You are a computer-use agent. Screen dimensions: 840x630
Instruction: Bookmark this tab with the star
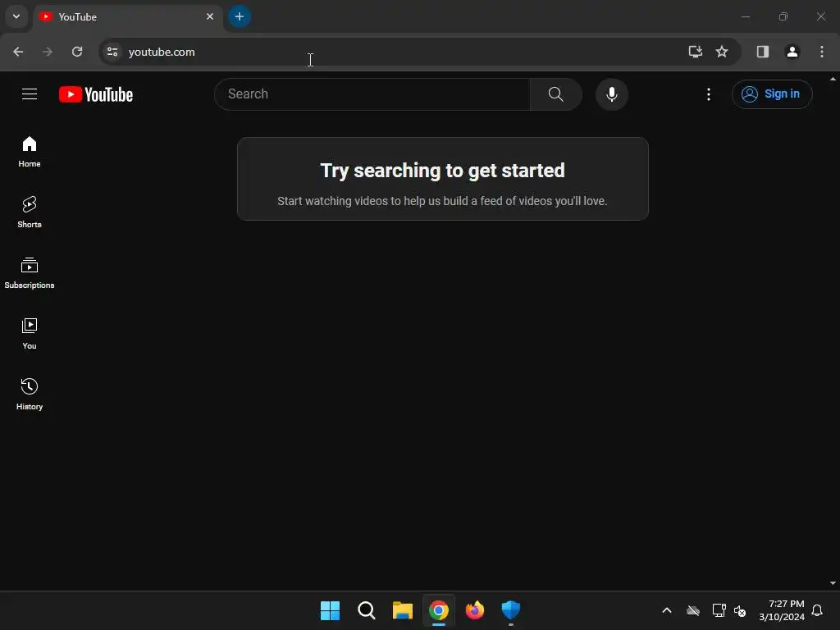tap(722, 52)
